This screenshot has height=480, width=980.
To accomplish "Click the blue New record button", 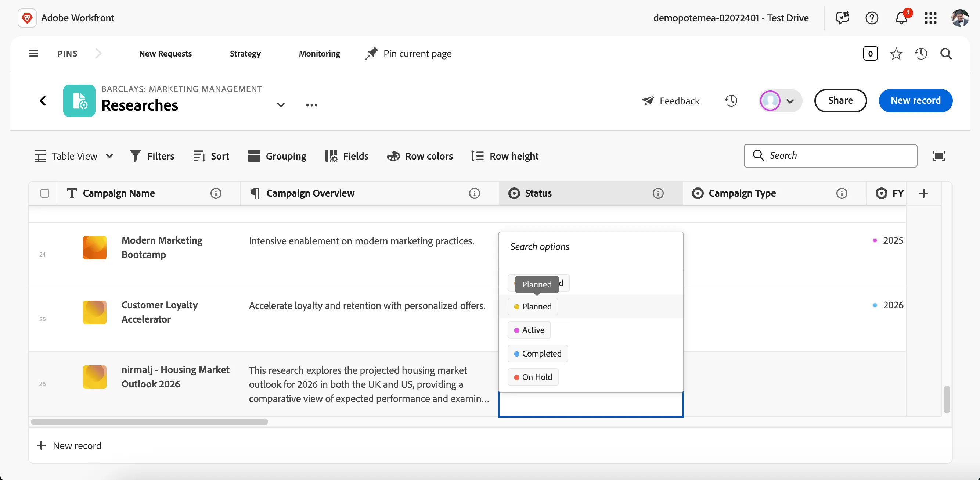I will 915,100.
